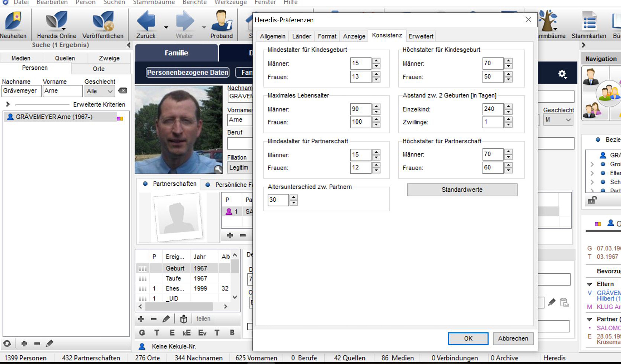Clear search with the erase icon

point(123,91)
